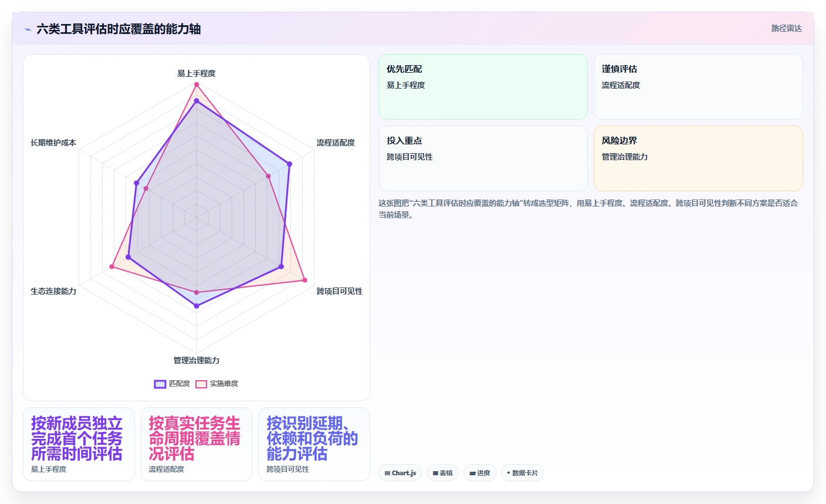Click the 表格 tag icon

coord(435,473)
